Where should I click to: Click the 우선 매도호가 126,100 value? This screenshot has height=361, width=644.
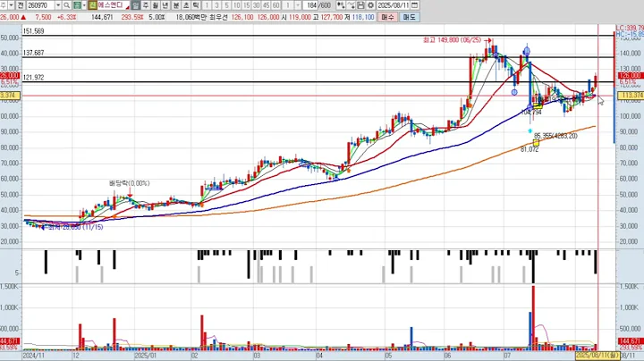tap(241, 17)
